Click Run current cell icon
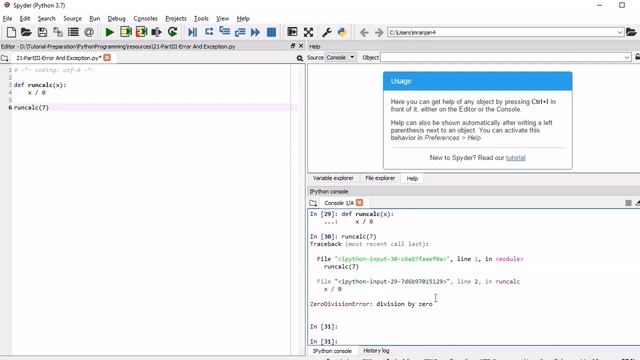The width and height of the screenshot is (640, 360). 125,32
